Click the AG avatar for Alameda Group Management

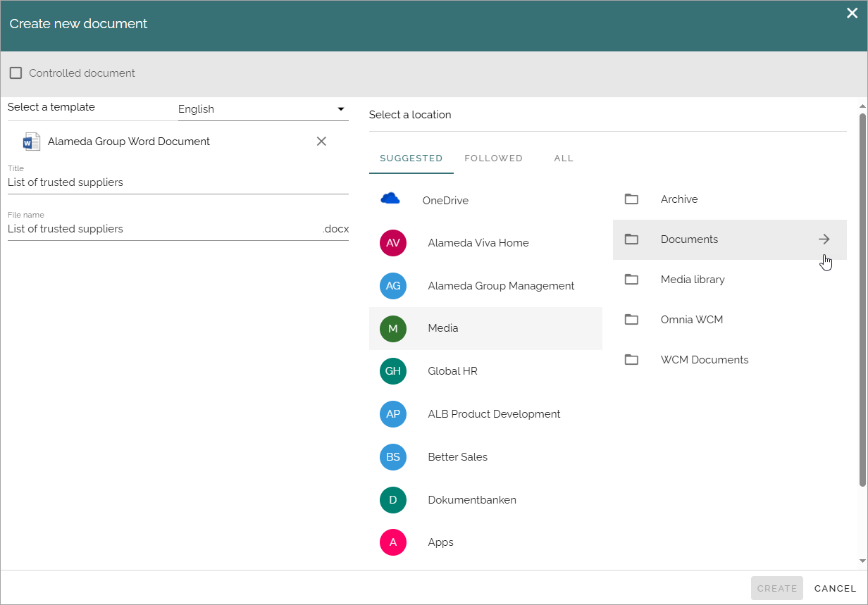coord(393,286)
